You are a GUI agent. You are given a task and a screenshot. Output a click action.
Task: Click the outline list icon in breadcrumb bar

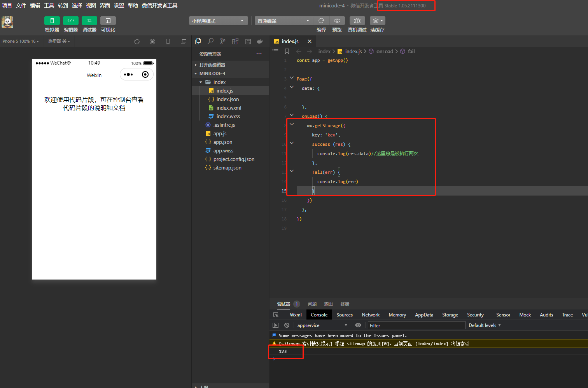click(x=275, y=51)
